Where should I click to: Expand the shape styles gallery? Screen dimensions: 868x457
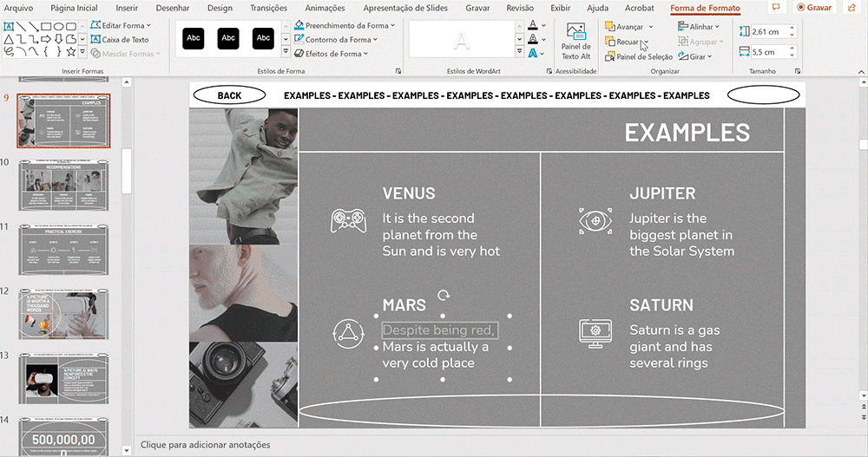[x=286, y=52]
